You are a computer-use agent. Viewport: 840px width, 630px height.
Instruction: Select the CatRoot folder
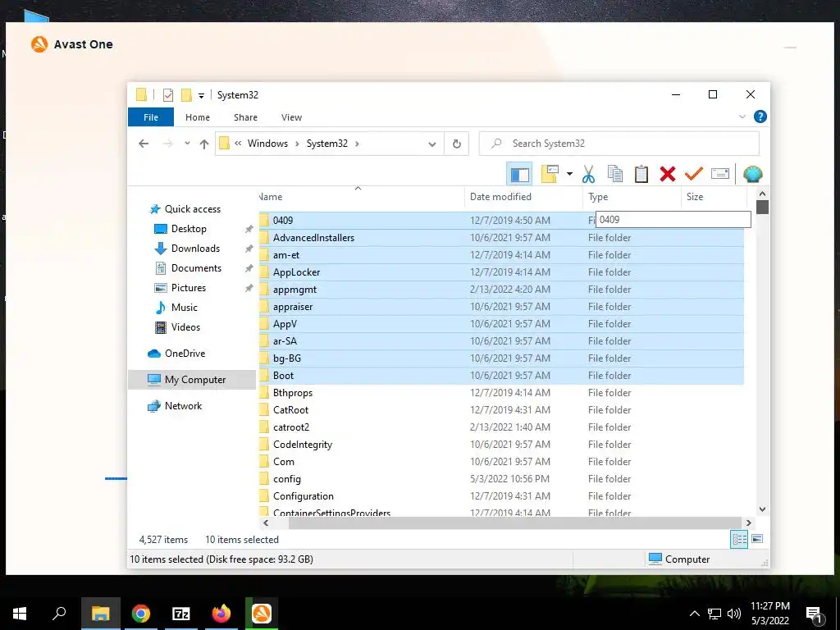tap(291, 410)
